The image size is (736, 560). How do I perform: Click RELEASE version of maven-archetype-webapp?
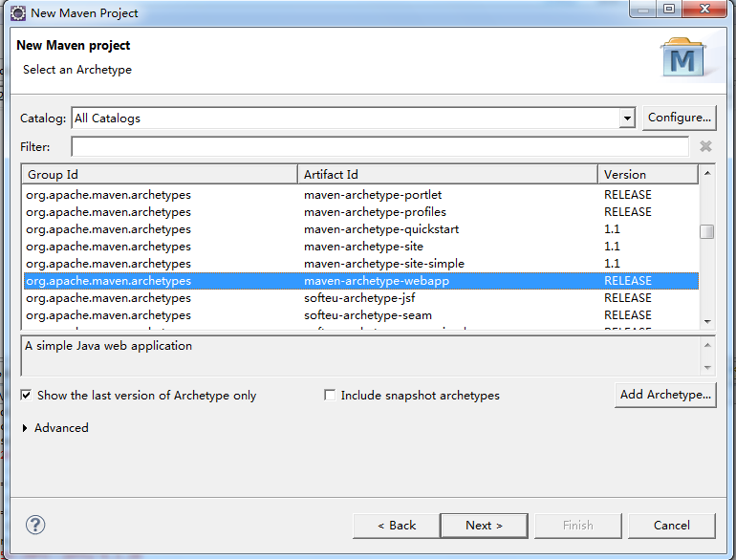click(628, 281)
